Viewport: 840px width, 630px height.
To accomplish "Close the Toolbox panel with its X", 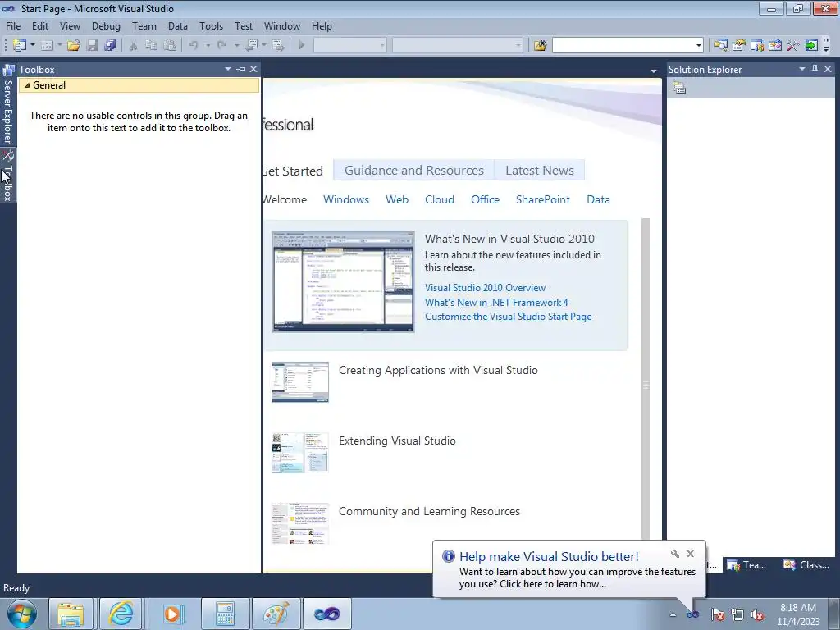I will click(x=253, y=69).
